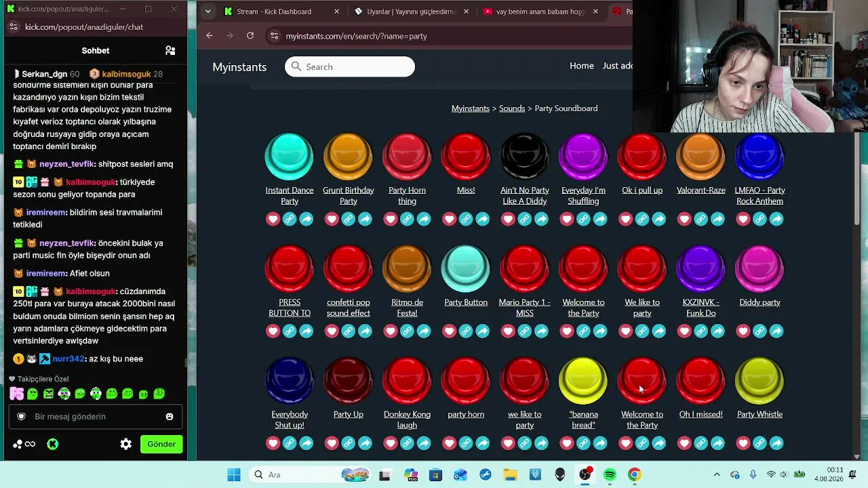The image size is (868, 488).
Task: Copy link for KXZINVK Funk Do sound
Action: coord(701,331)
